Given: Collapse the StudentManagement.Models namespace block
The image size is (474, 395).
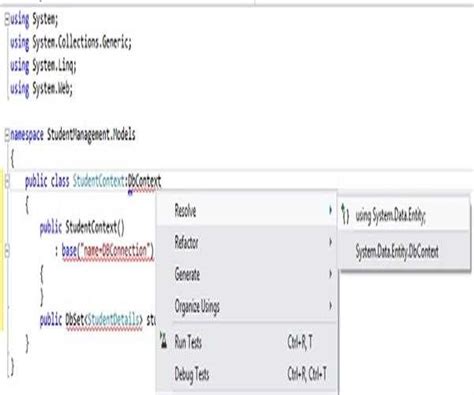Looking at the screenshot, I should (7, 135).
